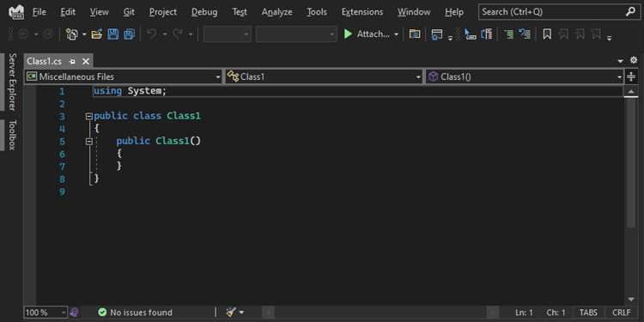Screen dimensions: 644x322
Task: Click the window layout toolbar icon
Action: [436, 34]
